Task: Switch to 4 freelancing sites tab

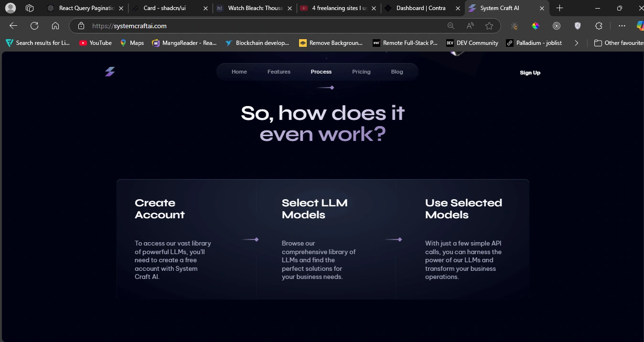Action: coord(339,8)
